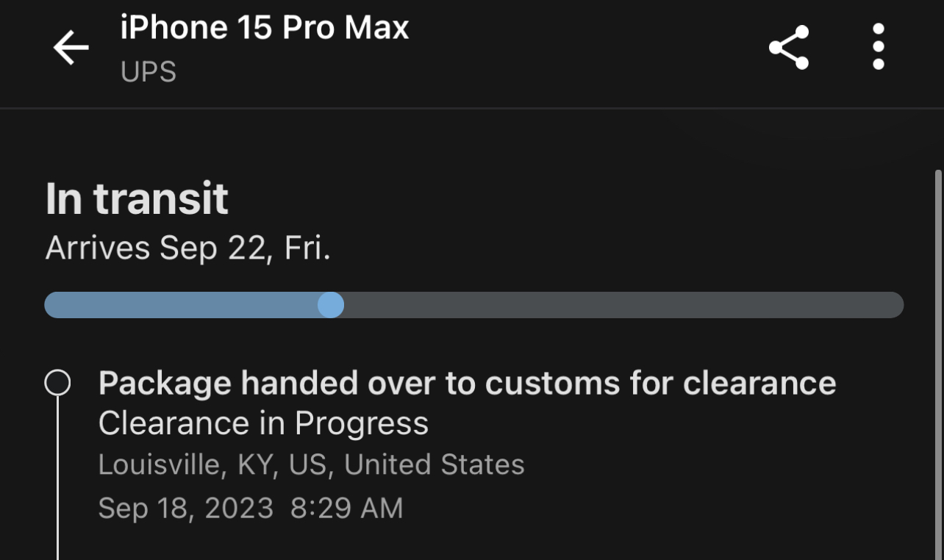
Task: Click the hollow circle timeline marker
Action: pos(57,383)
